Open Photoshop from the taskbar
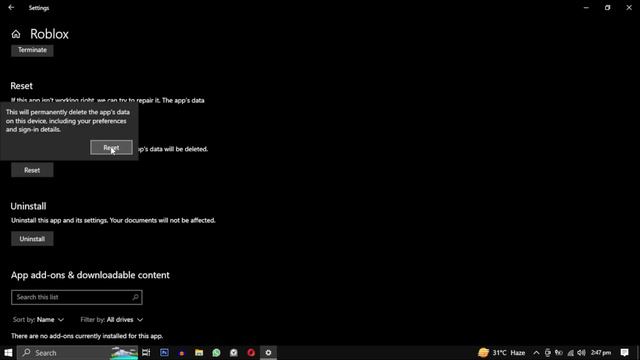 point(164,353)
